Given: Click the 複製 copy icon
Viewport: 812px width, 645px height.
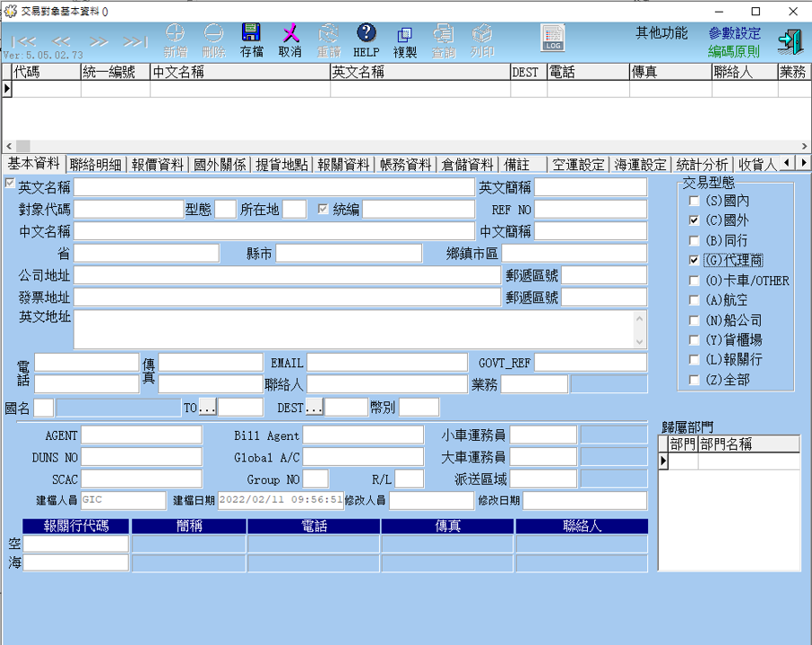Looking at the screenshot, I should coord(405,35).
